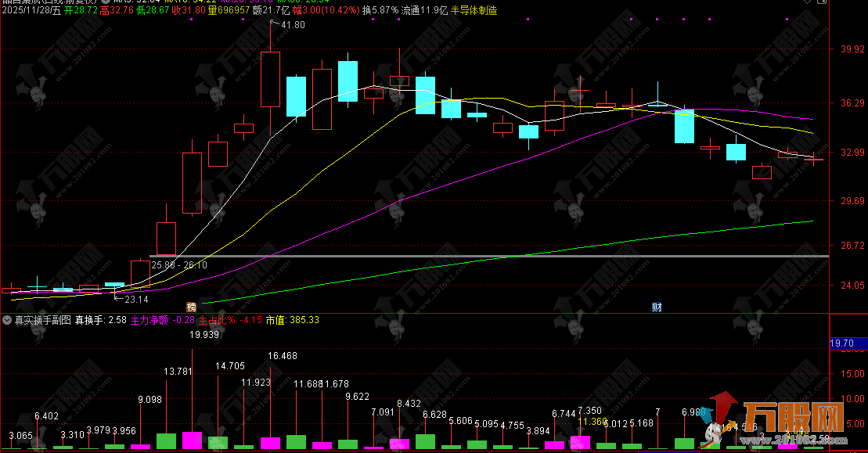
Task: Click the 10.00 sub-chart axis label
Action: coord(852,398)
